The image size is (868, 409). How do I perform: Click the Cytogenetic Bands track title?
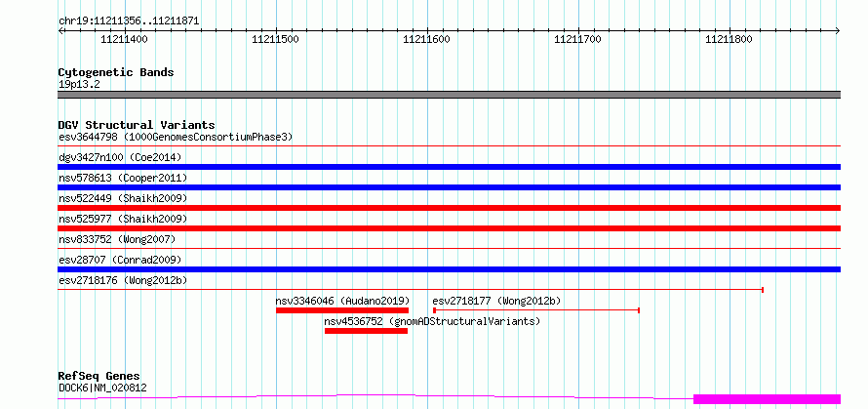[x=116, y=72]
